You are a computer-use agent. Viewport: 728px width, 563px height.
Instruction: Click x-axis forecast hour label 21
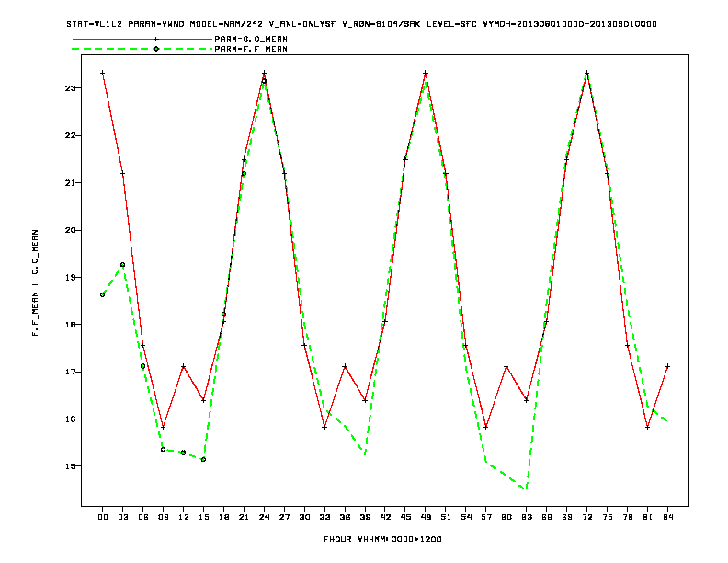pyautogui.click(x=244, y=517)
